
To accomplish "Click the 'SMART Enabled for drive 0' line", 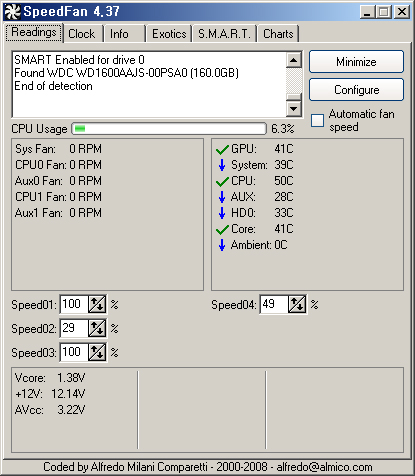I will (x=79, y=60).
